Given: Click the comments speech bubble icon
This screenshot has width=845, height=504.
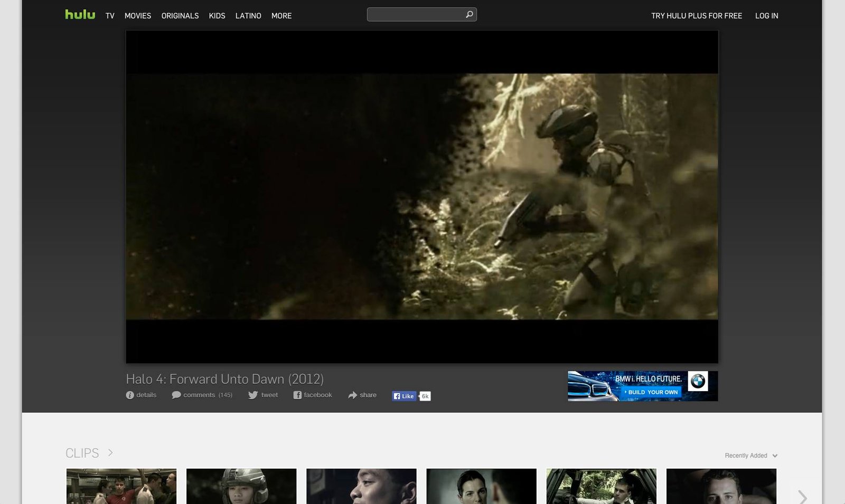Looking at the screenshot, I should [x=176, y=395].
